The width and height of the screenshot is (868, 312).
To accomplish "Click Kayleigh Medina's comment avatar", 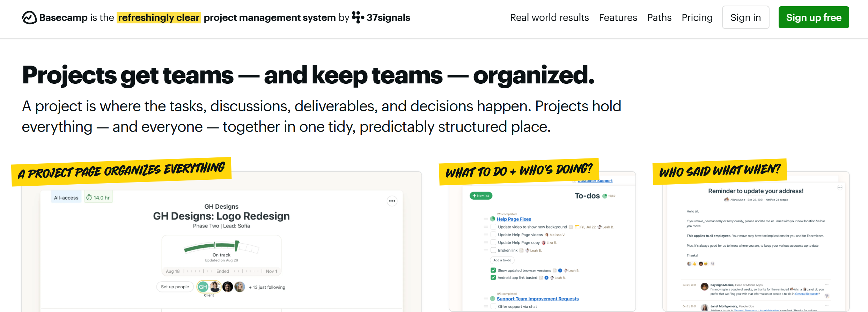I will click(x=705, y=287).
